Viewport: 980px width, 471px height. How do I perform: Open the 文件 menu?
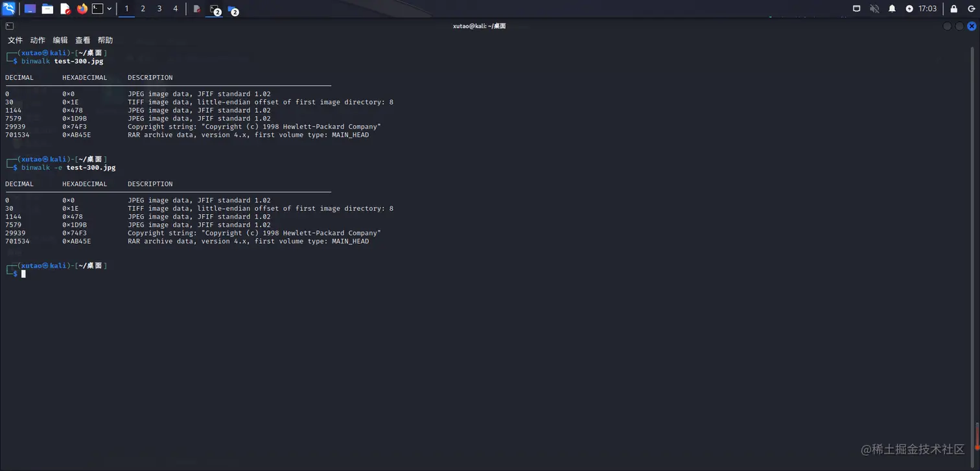click(x=15, y=40)
